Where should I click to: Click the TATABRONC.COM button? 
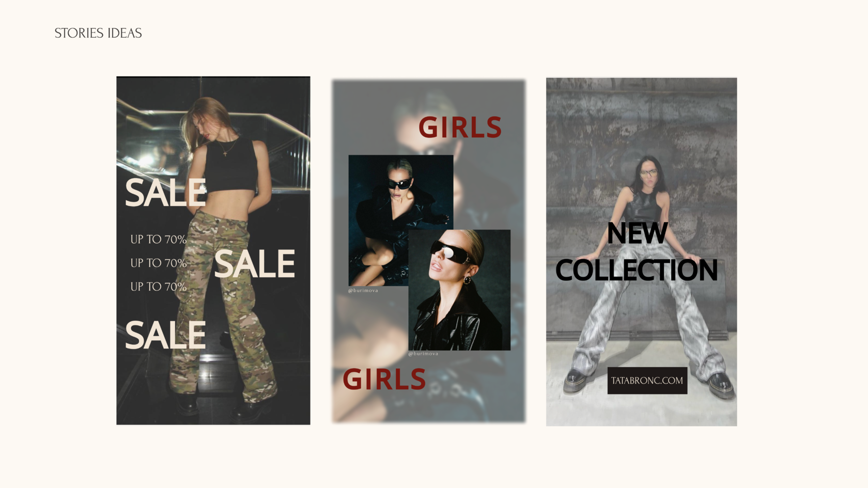647,381
